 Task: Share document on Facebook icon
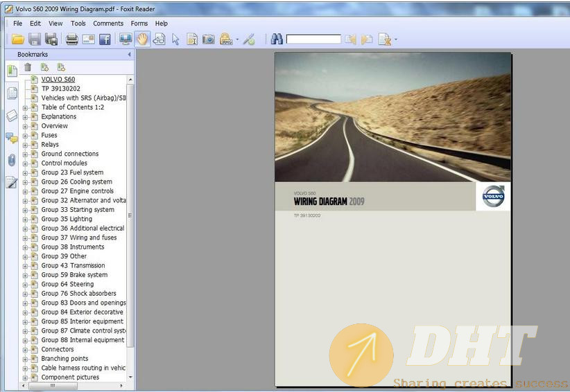pos(105,39)
